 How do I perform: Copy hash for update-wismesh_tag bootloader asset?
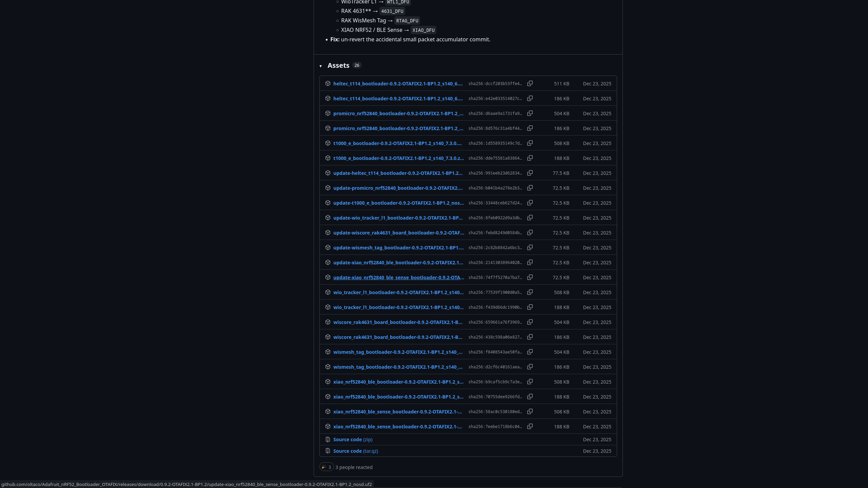click(530, 247)
